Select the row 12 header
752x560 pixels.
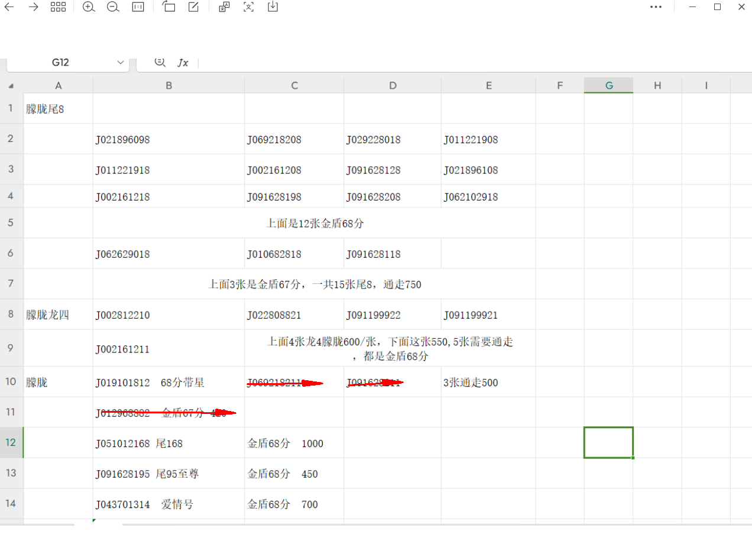point(11,442)
